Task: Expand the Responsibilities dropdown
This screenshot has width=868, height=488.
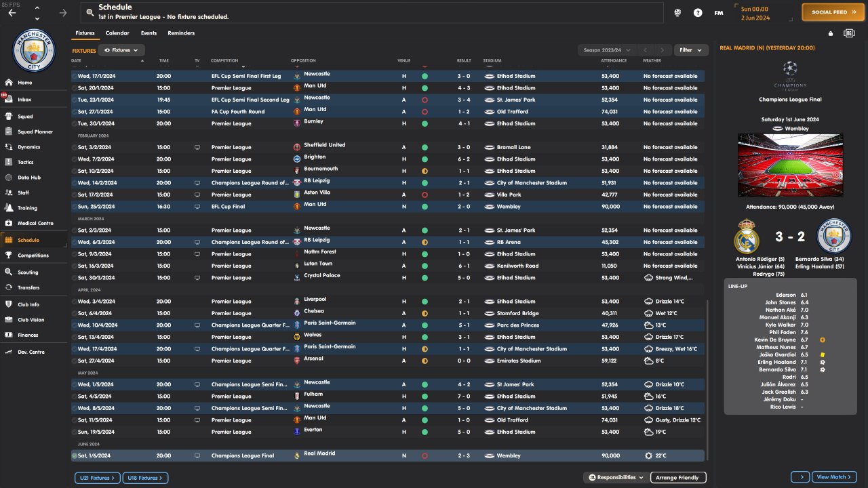Action: point(616,478)
